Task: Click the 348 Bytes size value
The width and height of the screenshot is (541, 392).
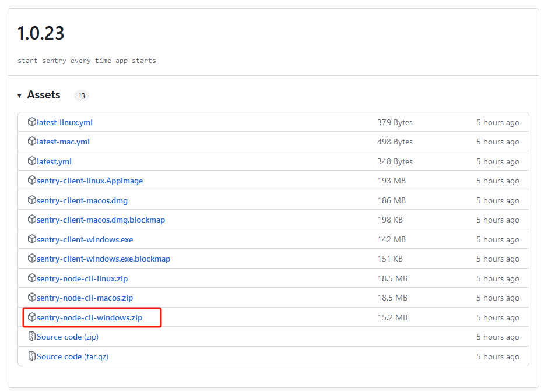Action: click(395, 161)
